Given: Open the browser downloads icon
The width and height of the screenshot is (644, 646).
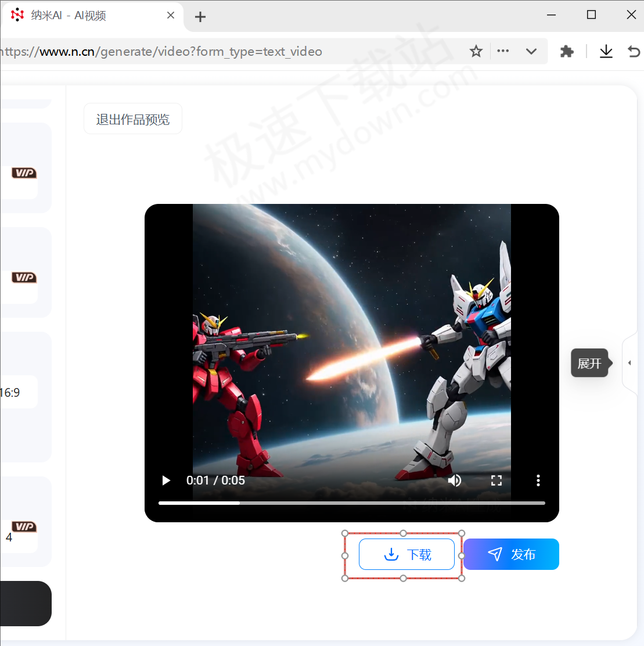Looking at the screenshot, I should (x=606, y=51).
